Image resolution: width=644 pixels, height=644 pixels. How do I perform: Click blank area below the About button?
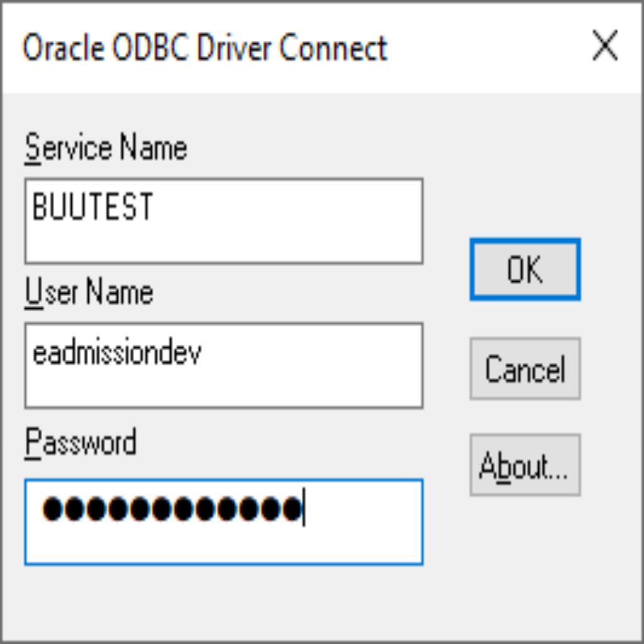(525, 553)
